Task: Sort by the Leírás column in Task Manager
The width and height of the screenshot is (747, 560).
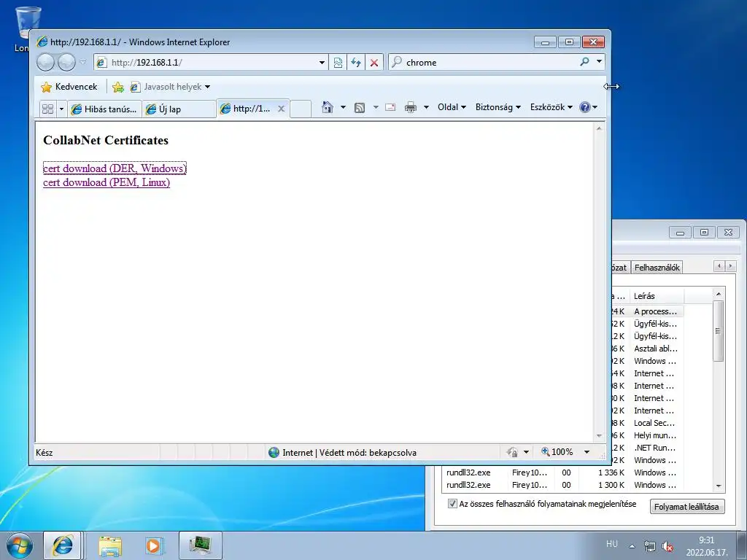Action: pos(657,296)
